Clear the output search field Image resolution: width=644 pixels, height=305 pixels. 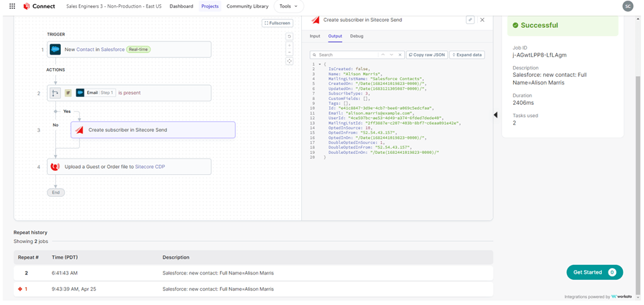tap(400, 54)
